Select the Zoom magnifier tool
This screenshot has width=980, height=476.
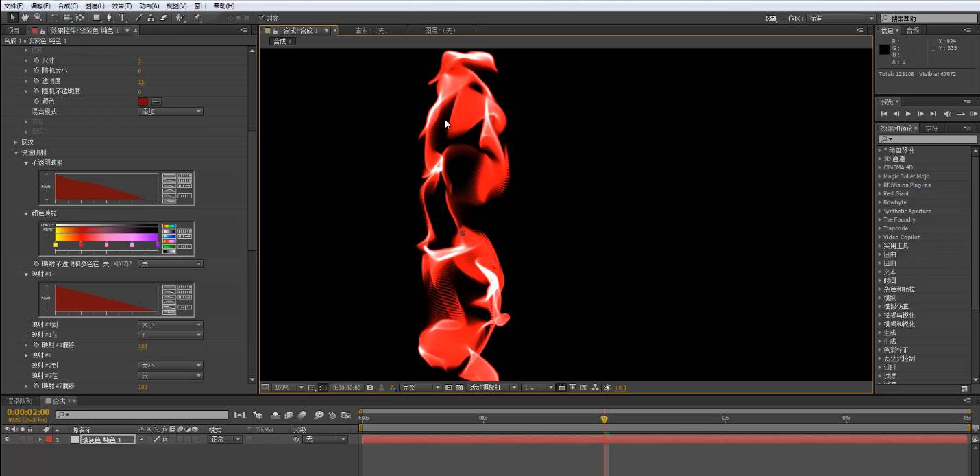(x=38, y=17)
